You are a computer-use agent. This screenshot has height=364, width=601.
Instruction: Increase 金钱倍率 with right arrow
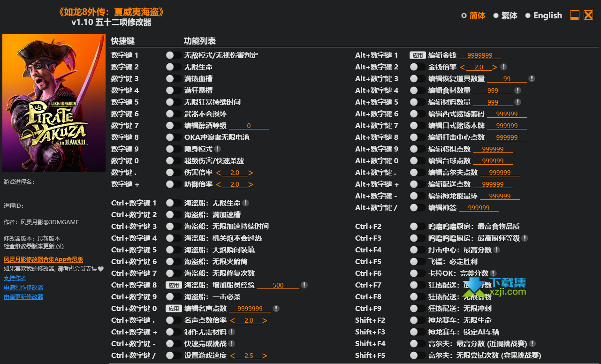[494, 67]
